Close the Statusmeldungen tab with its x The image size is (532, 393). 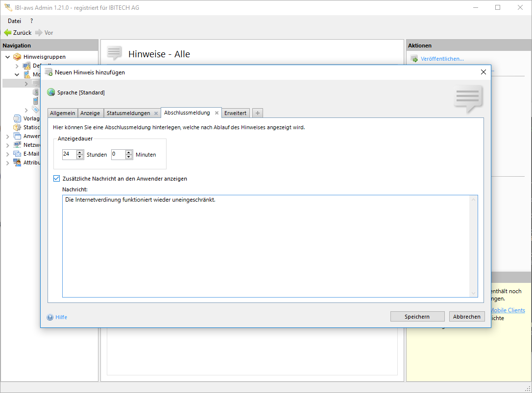click(x=156, y=113)
